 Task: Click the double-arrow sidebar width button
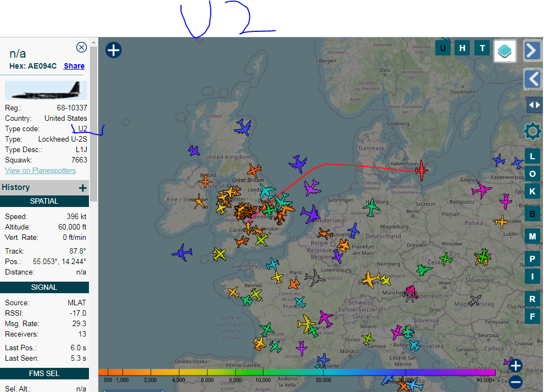(x=534, y=105)
